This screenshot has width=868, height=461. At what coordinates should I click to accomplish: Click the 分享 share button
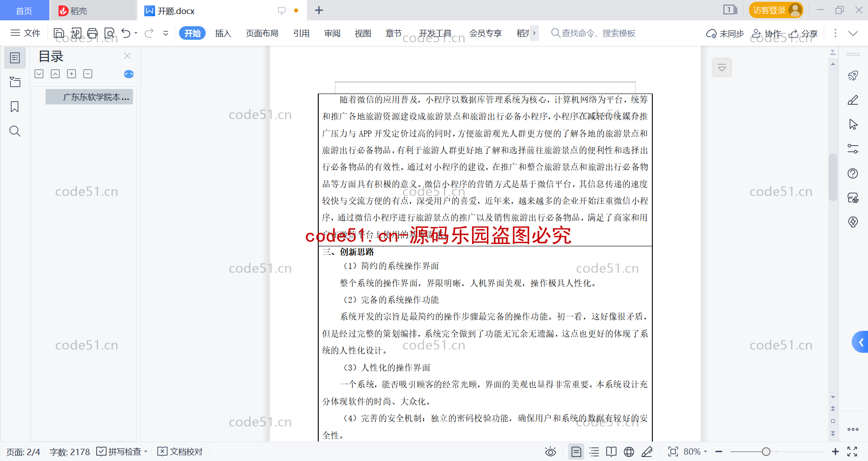803,33
